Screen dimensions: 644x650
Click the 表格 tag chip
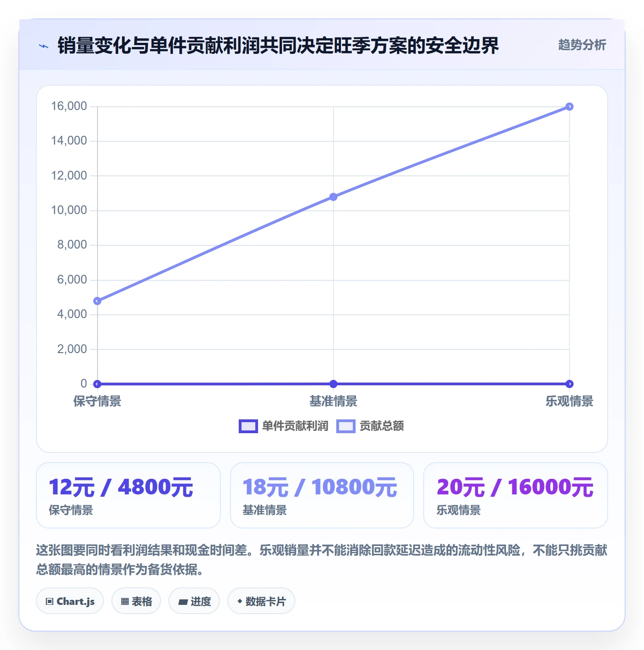coord(136,601)
